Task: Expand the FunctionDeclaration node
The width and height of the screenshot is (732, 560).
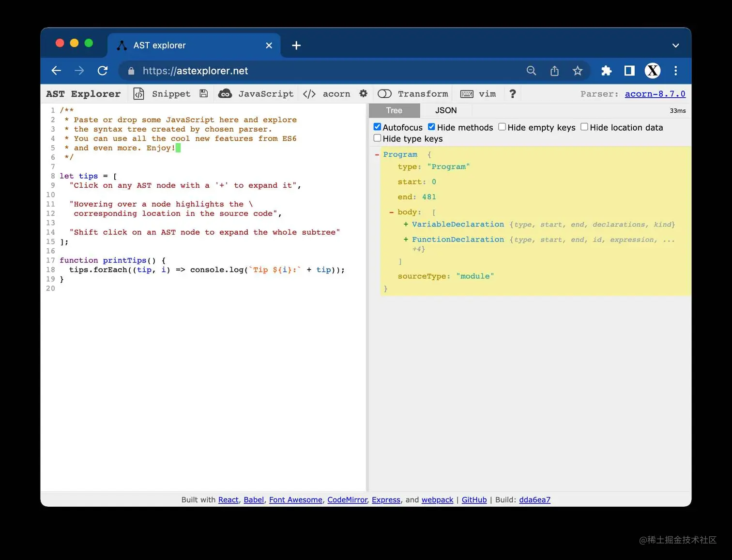Action: coord(406,240)
